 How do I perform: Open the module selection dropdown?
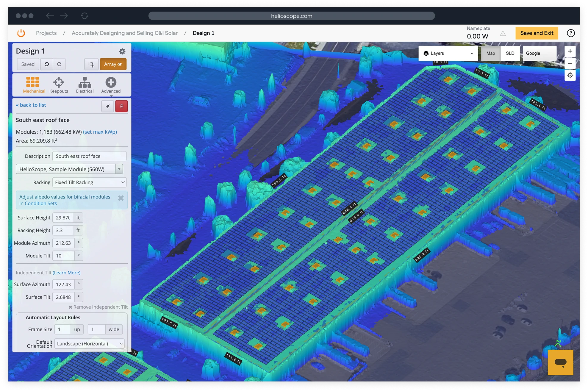69,169
